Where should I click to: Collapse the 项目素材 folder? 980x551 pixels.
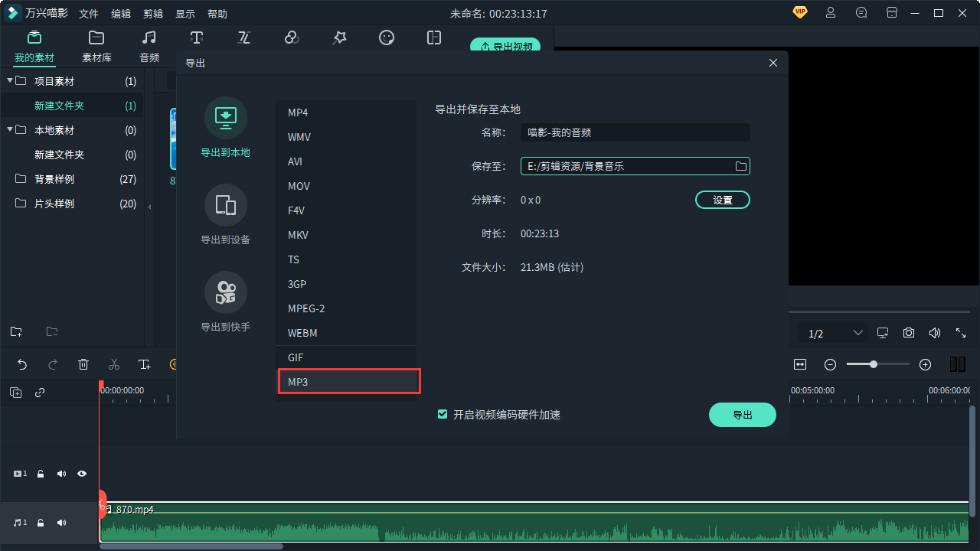pos(11,81)
